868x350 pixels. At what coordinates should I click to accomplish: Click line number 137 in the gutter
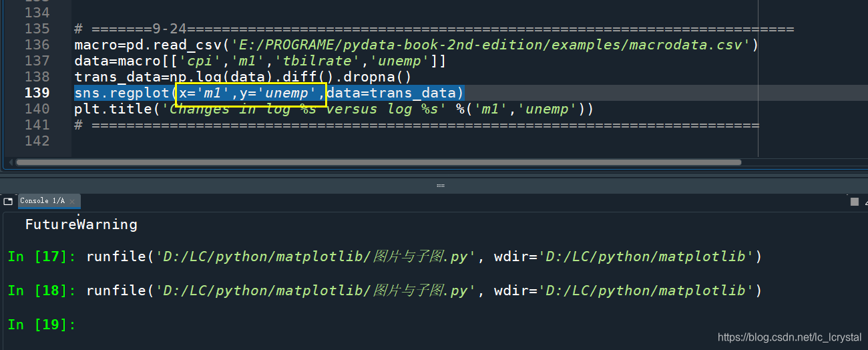[37, 61]
